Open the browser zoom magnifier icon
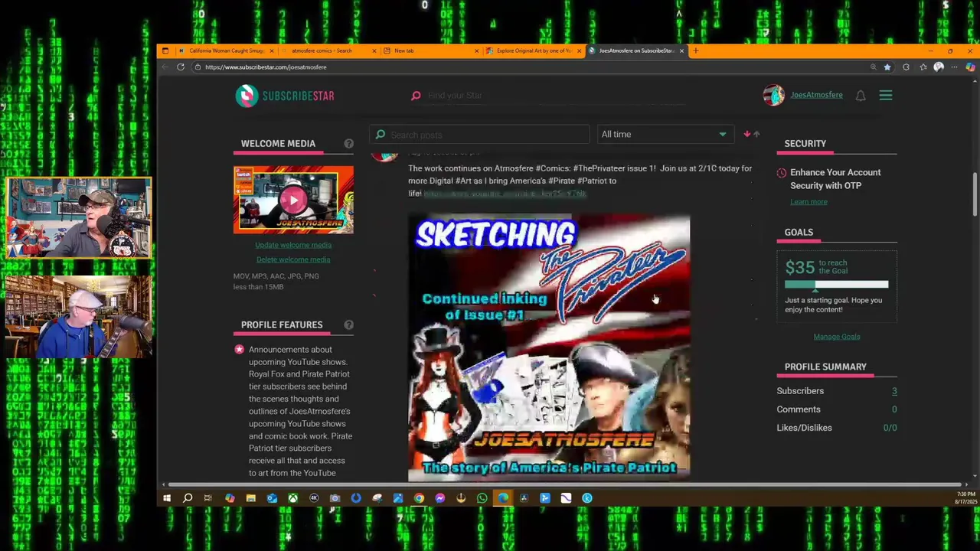Viewport: 980px width, 551px height. coord(873,67)
